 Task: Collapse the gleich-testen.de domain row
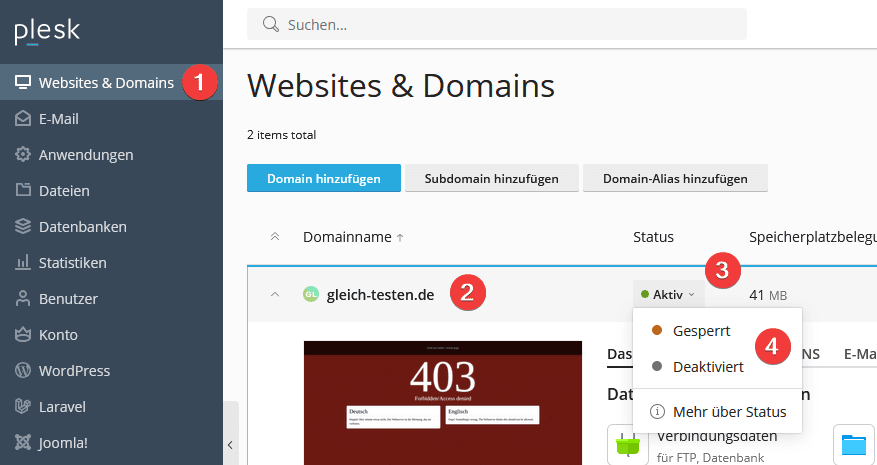coord(275,294)
